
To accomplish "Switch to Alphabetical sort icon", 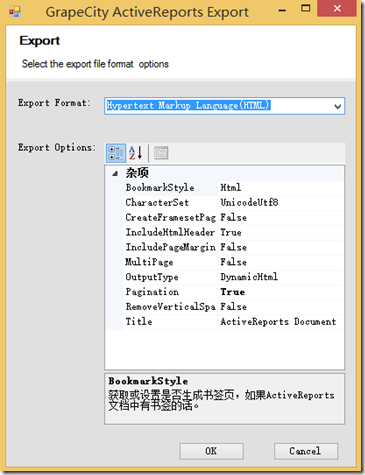I will click(136, 153).
